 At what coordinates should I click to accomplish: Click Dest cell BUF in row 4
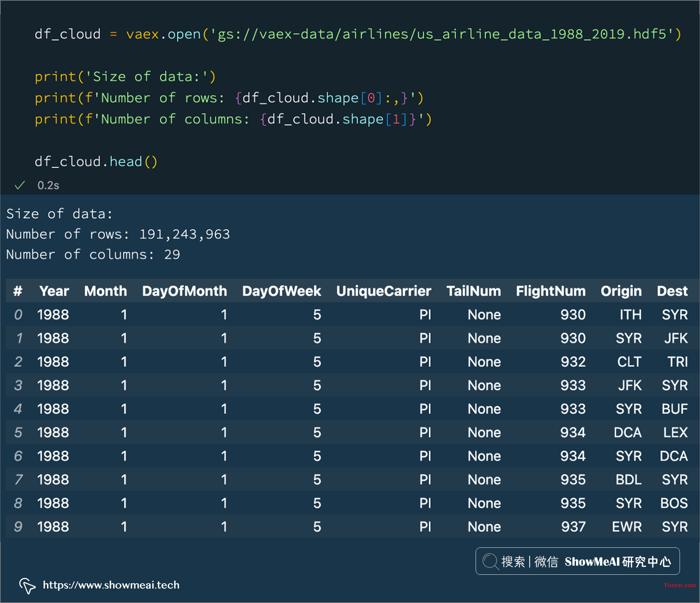click(675, 409)
